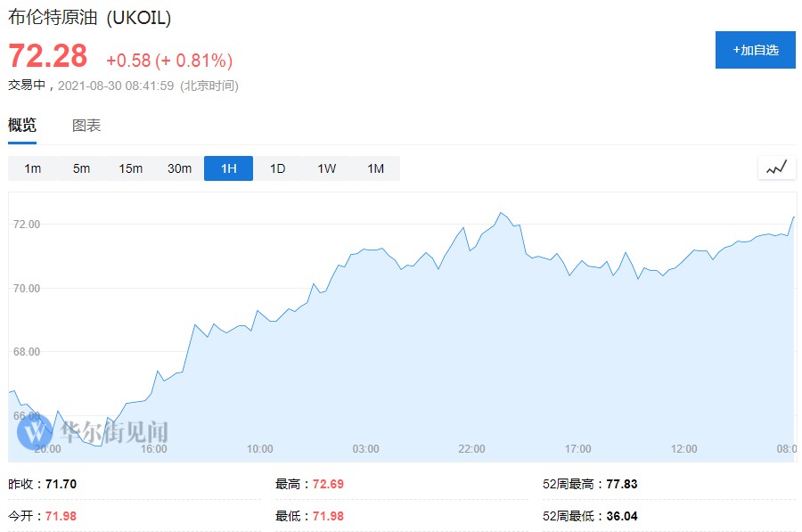Image resolution: width=802 pixels, height=532 pixels.
Task: Click the 布伦特原油 (UKOIL) title
Action: click(x=89, y=18)
